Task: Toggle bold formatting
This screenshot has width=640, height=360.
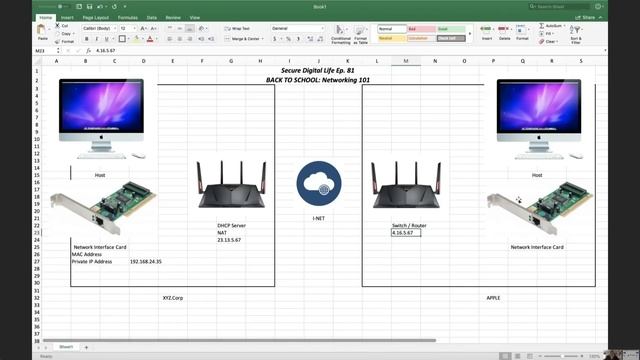Action: tap(87, 39)
